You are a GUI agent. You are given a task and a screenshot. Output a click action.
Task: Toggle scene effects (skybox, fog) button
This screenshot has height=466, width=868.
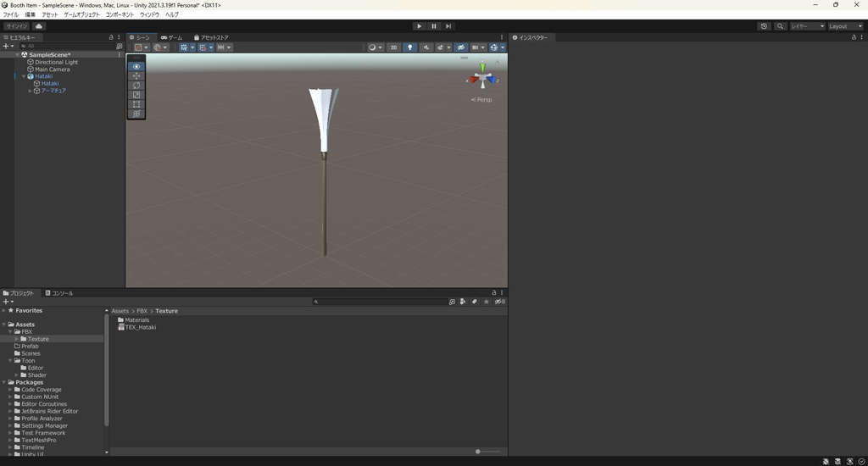point(440,47)
